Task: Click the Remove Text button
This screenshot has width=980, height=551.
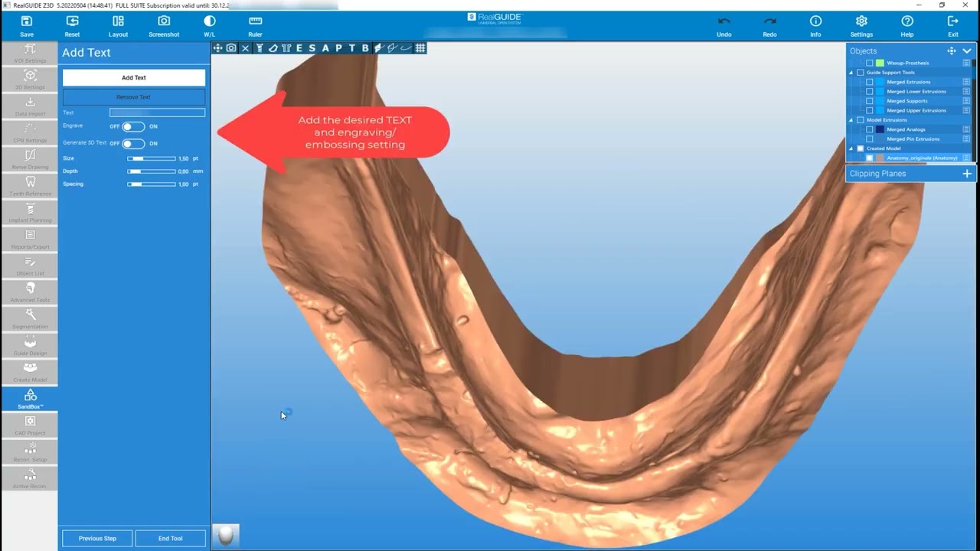Action: click(134, 97)
